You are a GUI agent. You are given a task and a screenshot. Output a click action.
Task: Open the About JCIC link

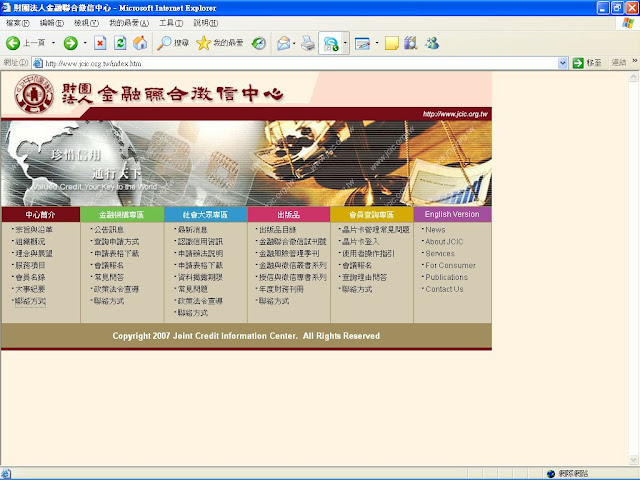(x=444, y=241)
